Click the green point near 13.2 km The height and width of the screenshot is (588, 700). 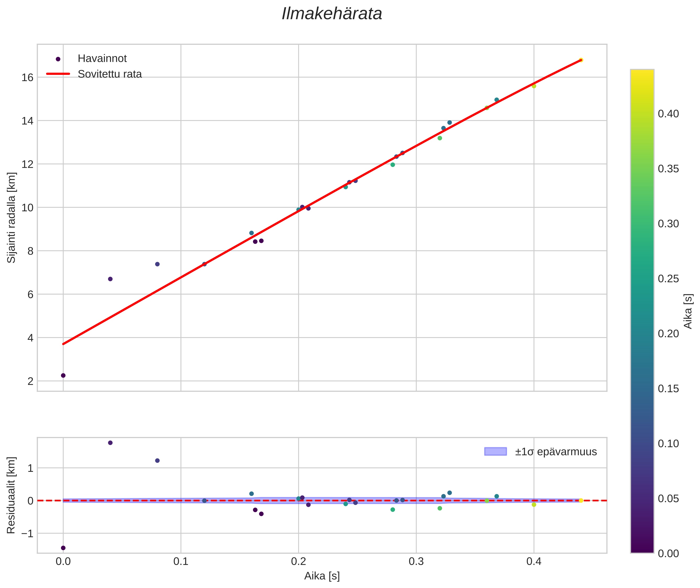[439, 138]
